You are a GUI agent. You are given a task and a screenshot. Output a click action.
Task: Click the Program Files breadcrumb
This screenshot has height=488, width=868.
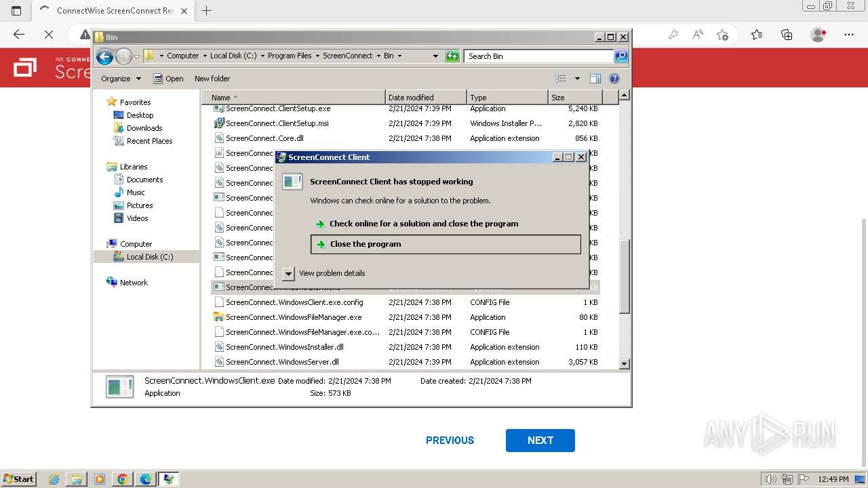(x=290, y=56)
